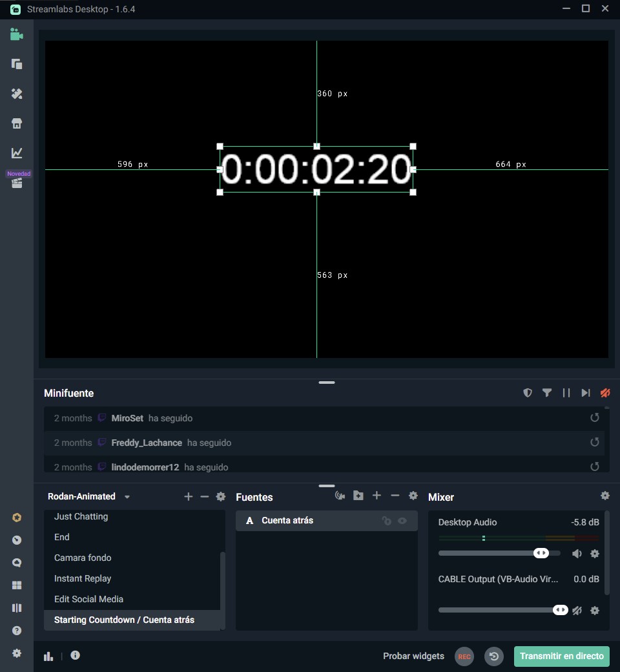Open the App Store icon in sidebar
Viewport: 620px width, 672px height.
tap(16, 123)
